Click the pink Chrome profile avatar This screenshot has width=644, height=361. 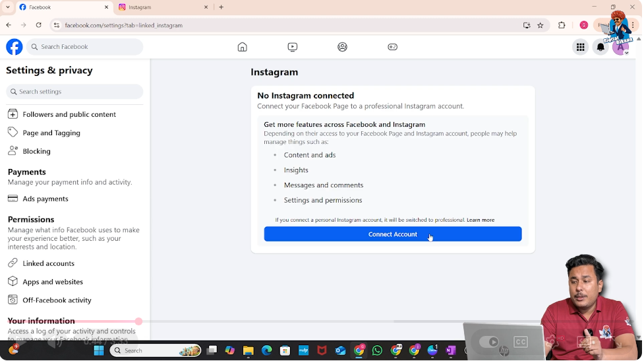[x=583, y=25]
